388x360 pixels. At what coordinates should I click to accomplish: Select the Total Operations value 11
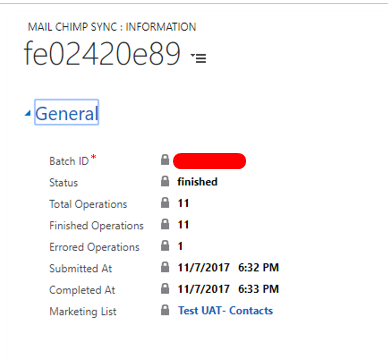point(183,203)
